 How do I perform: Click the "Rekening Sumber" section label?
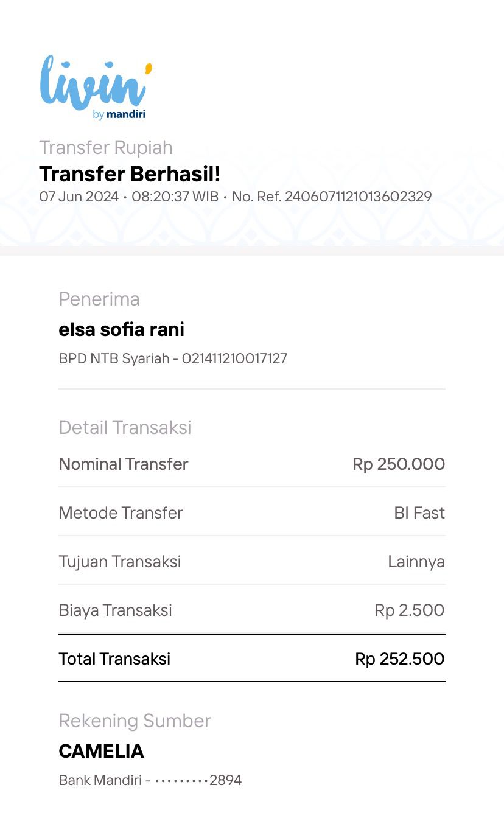pos(135,721)
